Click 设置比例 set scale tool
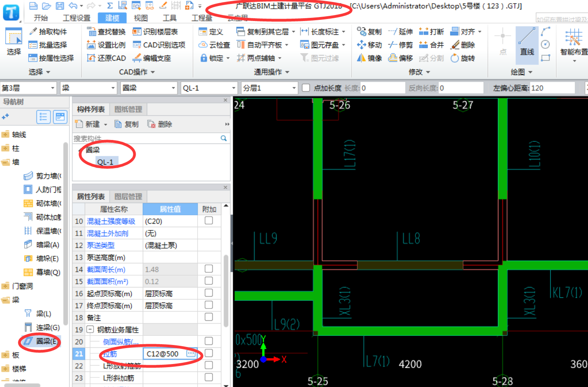This screenshot has width=588, height=387. [106, 45]
